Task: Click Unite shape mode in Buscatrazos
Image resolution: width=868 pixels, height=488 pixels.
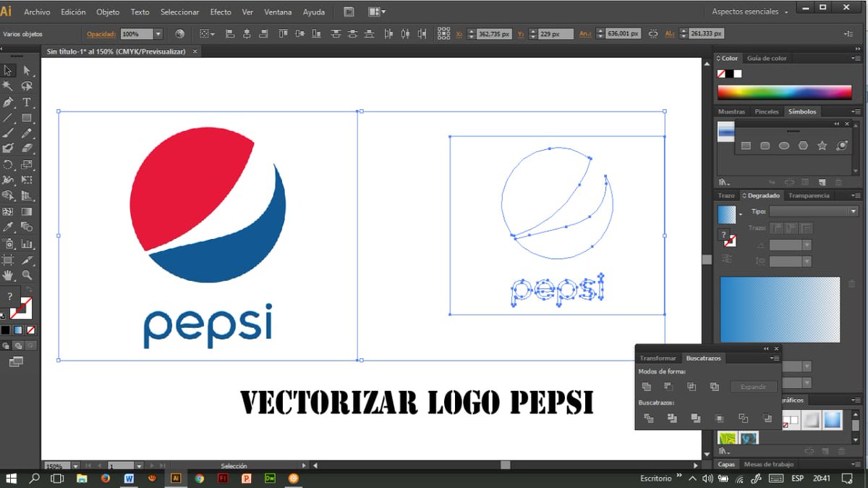Action: (x=647, y=387)
